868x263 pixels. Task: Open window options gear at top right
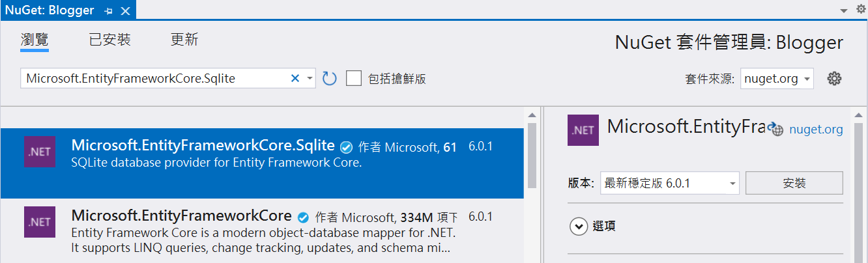point(860,9)
